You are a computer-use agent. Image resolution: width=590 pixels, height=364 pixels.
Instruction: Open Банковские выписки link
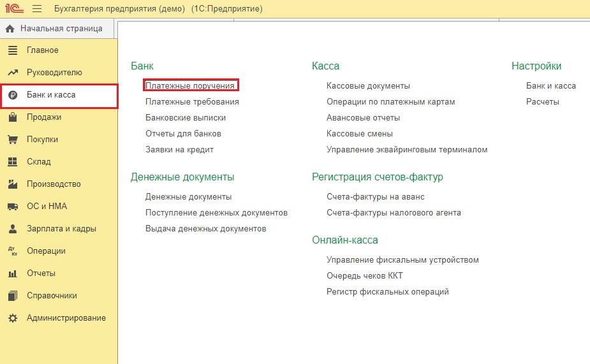coord(186,117)
